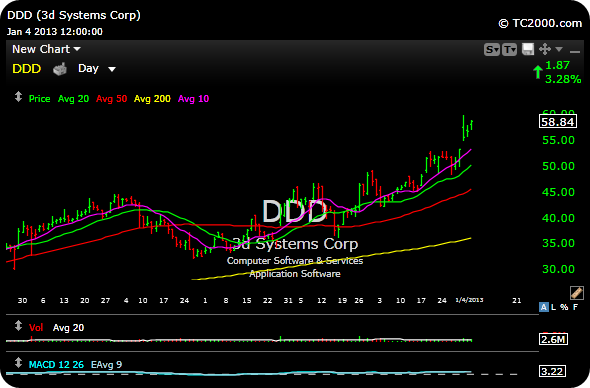
Task: Select the MACD 12 26 label
Action: pyautogui.click(x=56, y=365)
